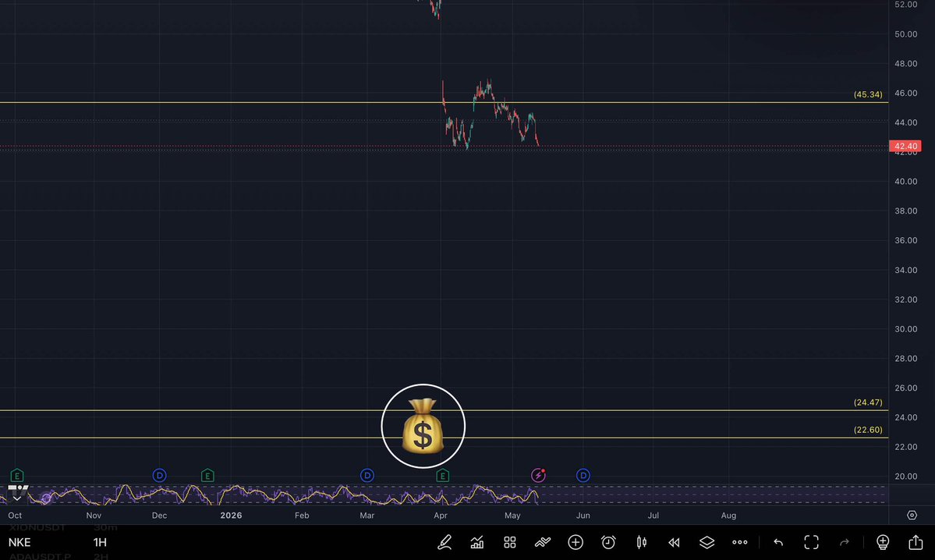Viewport: 935px width, 560px height.
Task: Change the NKE symbol
Action: (19, 542)
